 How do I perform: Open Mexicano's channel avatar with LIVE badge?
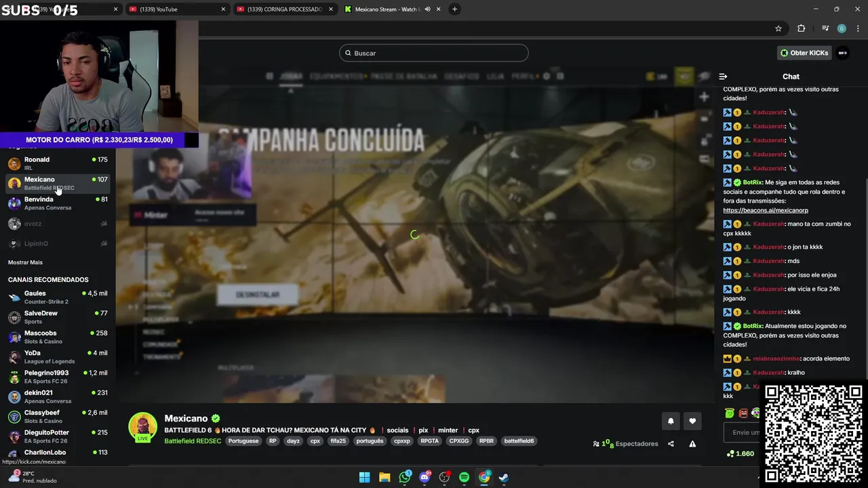[x=143, y=427]
